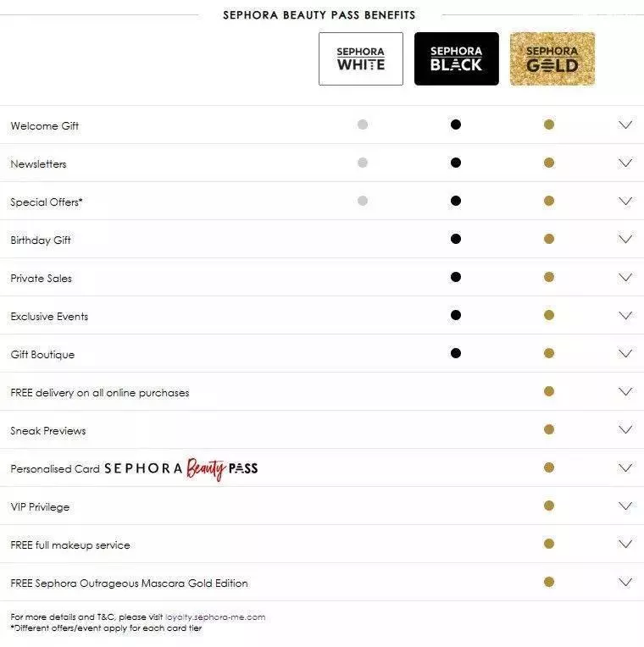Click the gold VIP Privilege dot
This screenshot has height=647, width=644.
(x=548, y=506)
